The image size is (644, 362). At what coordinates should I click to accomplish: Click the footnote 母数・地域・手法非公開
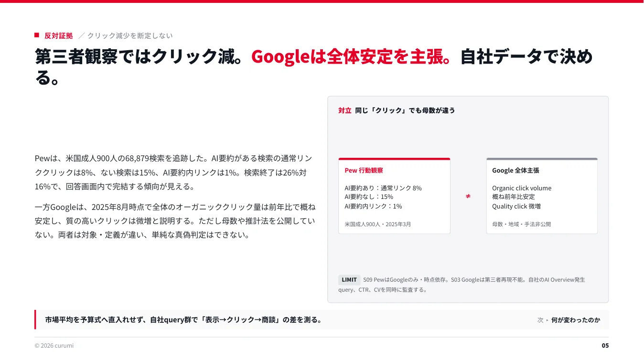click(x=522, y=224)
